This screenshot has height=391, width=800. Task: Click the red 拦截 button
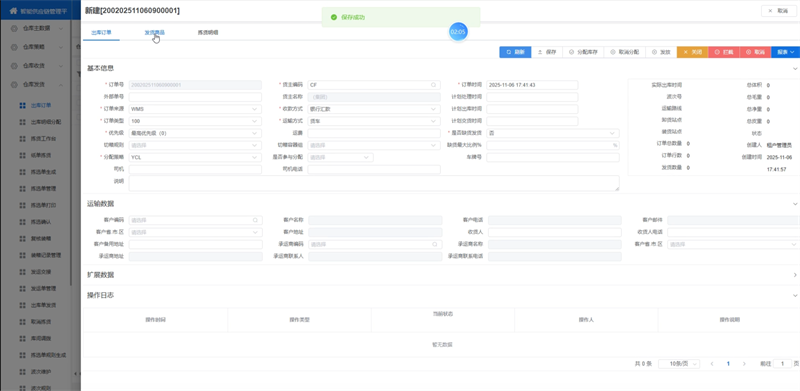pos(724,52)
